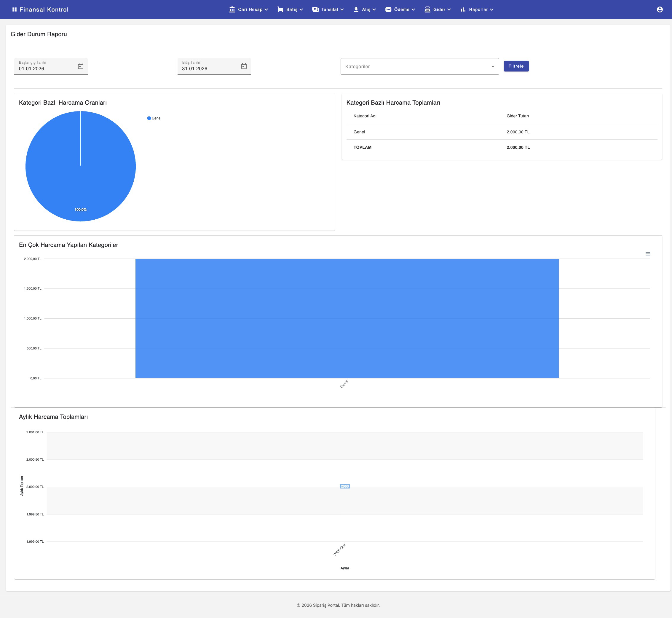Image resolution: width=672 pixels, height=618 pixels.
Task: Click the 2000 data point label in monthly chart
Action: click(x=344, y=486)
